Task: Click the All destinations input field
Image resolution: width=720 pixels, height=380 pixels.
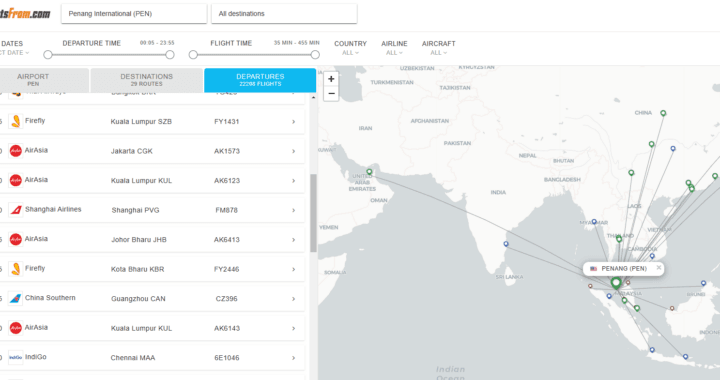Action: point(284,14)
